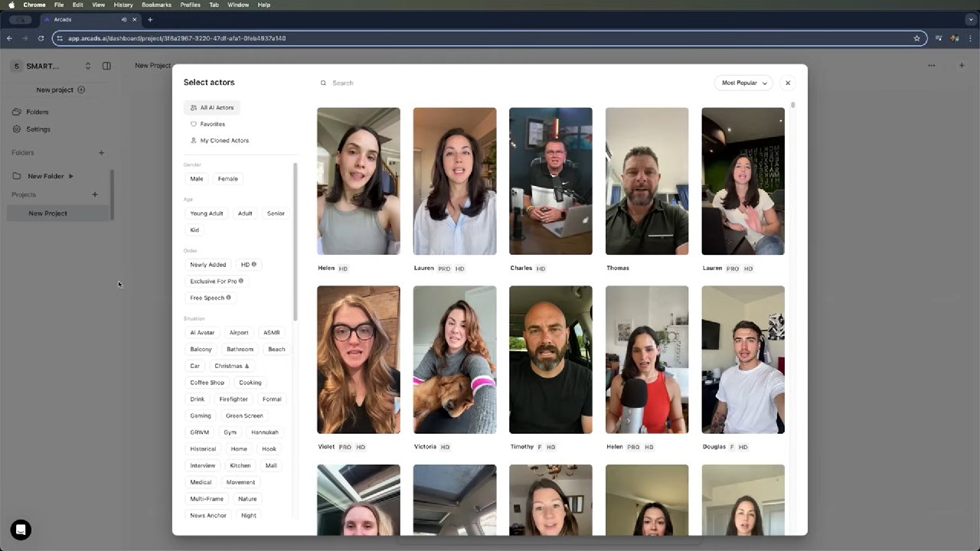Filter by the Coffee Shop situation
The image size is (980, 551).
click(x=207, y=383)
